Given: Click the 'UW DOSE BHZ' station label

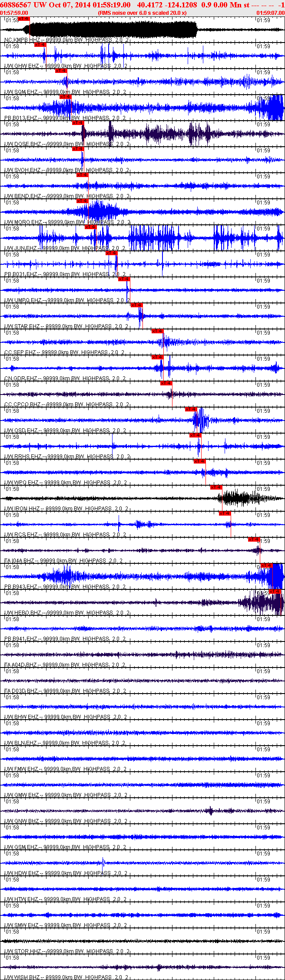Looking at the screenshot, I should click(23, 144).
